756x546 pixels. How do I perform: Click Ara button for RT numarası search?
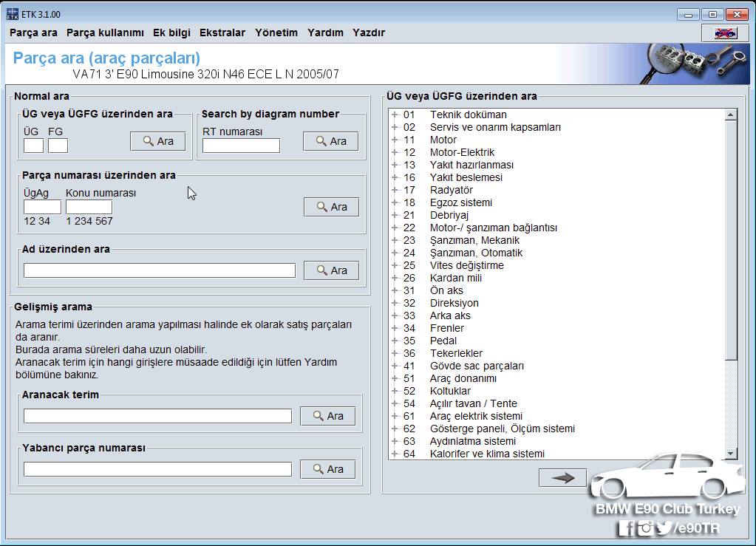pos(331,141)
